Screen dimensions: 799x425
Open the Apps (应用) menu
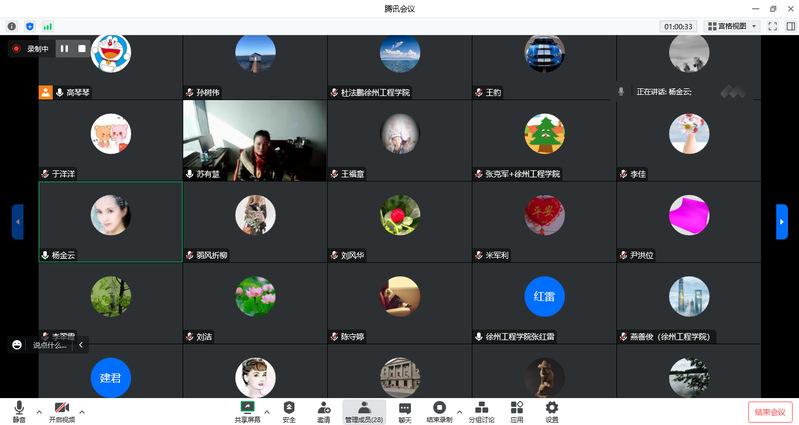pos(516,411)
